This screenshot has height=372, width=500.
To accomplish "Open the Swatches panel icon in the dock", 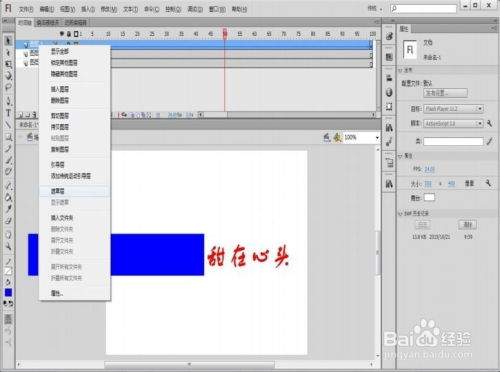I will click(389, 57).
